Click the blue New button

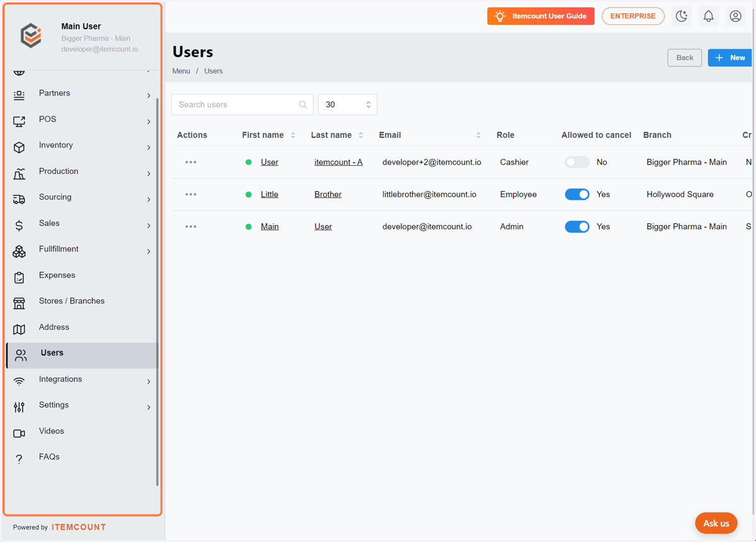click(731, 57)
